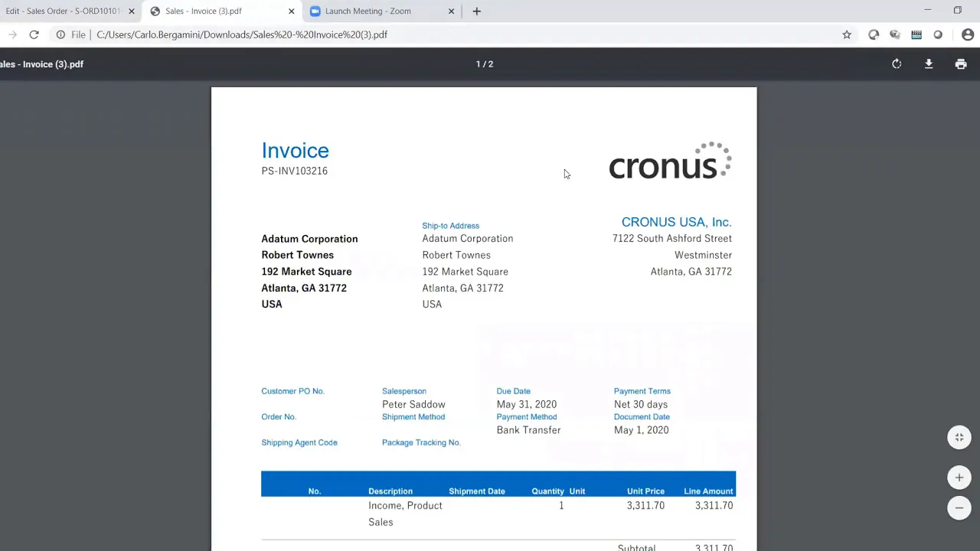Click the document date May 1, 2020

pos(641,430)
